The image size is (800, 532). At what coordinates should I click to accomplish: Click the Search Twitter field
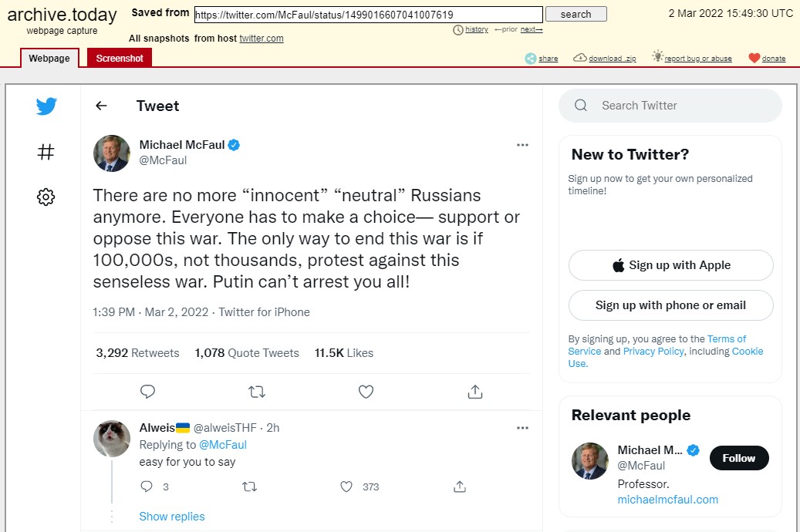[679, 106]
